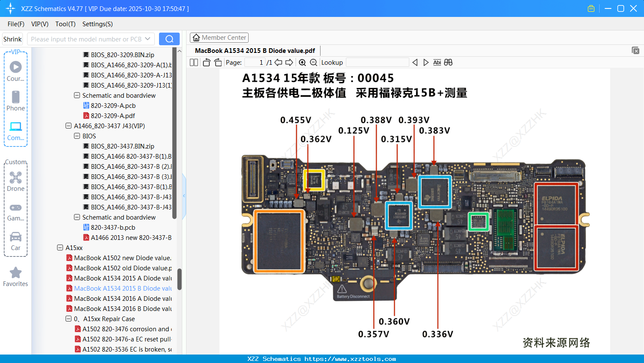Image resolution: width=644 pixels, height=363 pixels.
Task: Click the XZZ Schematics logo icon
Action: pos(11,8)
